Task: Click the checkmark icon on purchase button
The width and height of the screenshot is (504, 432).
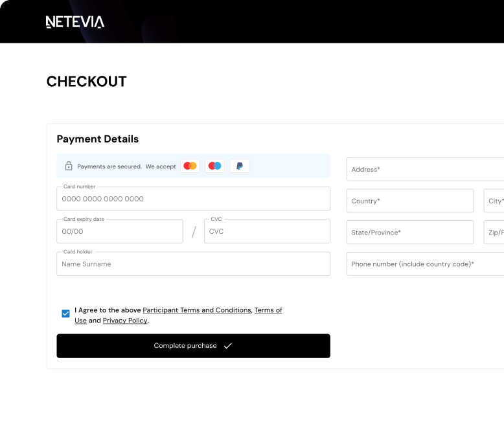Action: 228,346
